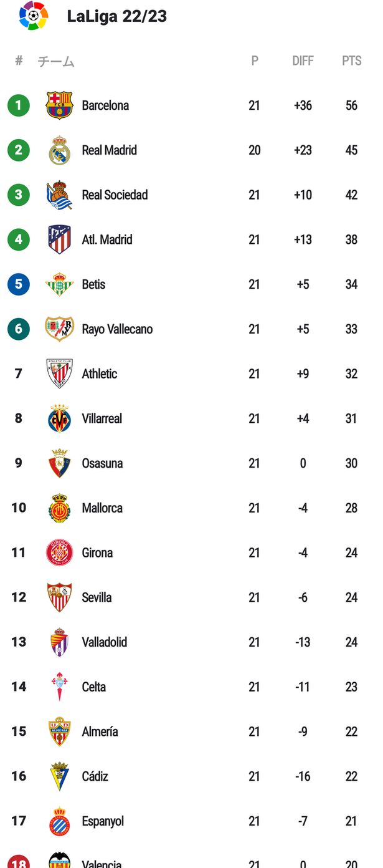This screenshot has height=868, width=383.
Task: Click the LaLiga logo icon
Action: 33,15
